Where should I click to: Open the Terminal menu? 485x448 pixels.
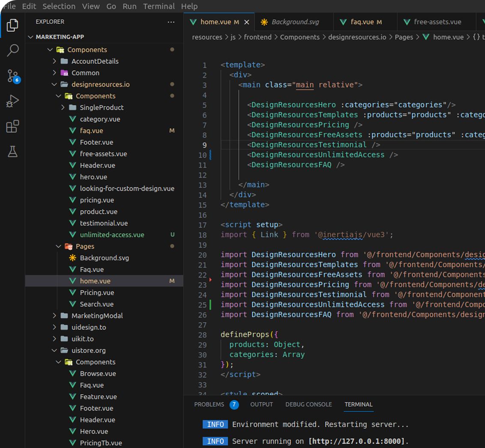click(x=159, y=6)
